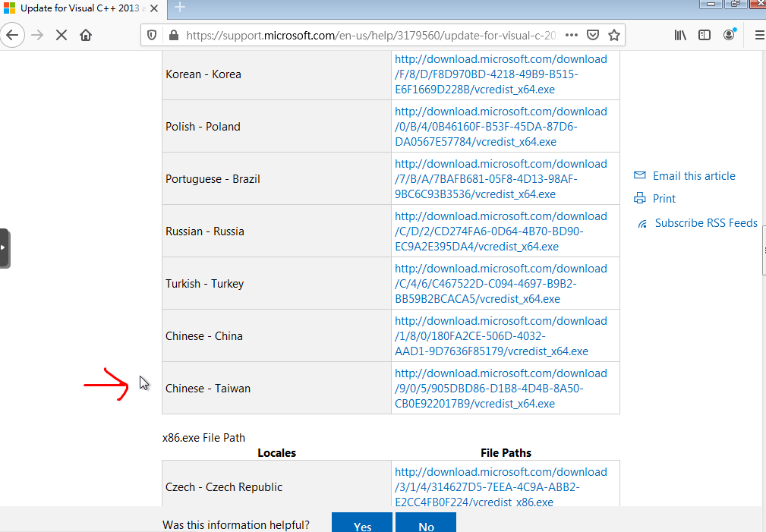Open Russian x64 download link
Image resolution: width=766 pixels, height=532 pixels.
pyautogui.click(x=501, y=231)
